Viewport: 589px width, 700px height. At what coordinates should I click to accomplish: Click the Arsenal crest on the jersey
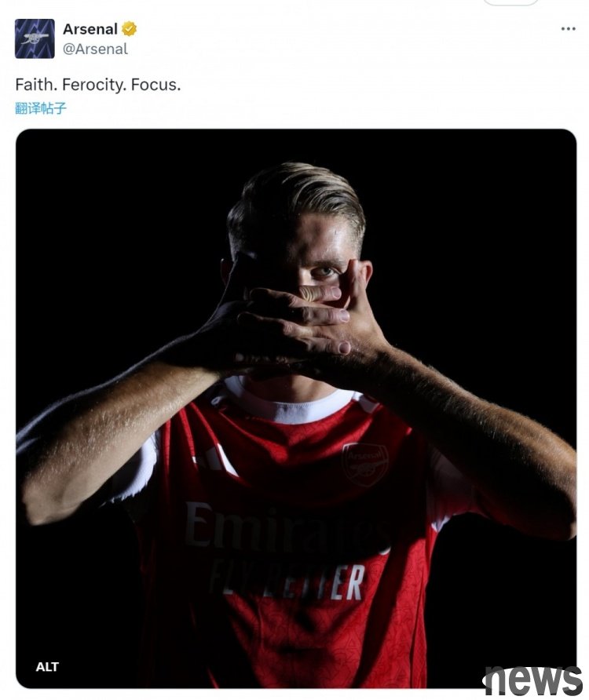[365, 463]
